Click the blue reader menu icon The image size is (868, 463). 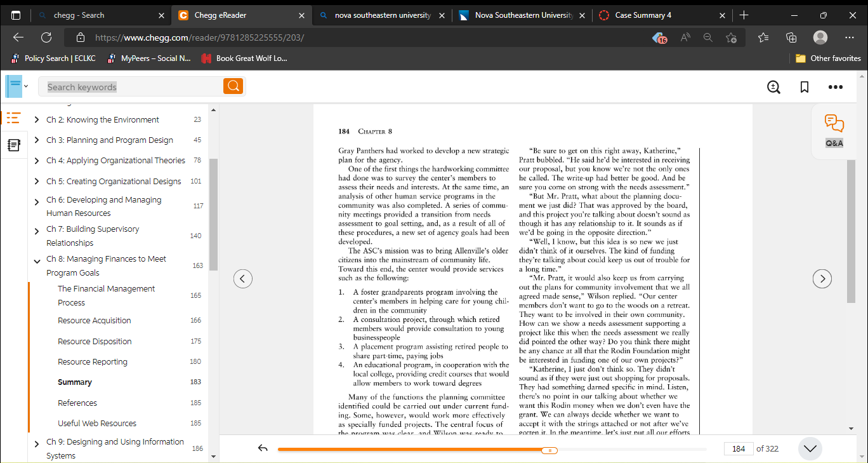pos(14,86)
